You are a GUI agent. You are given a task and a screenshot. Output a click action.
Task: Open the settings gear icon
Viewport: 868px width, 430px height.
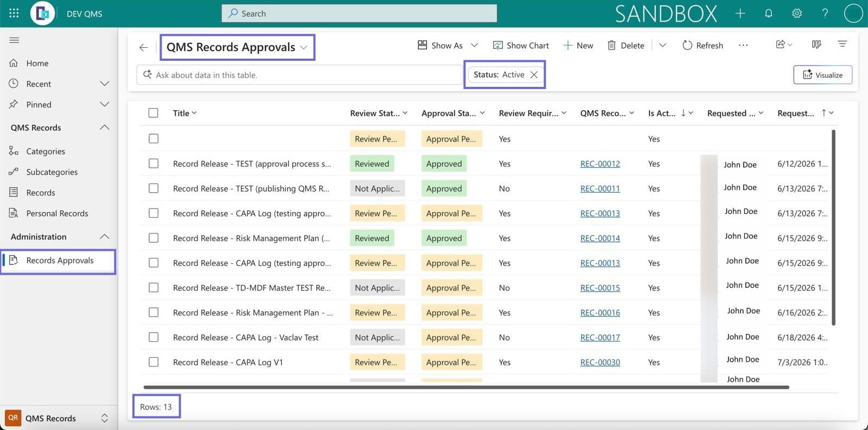click(x=796, y=14)
